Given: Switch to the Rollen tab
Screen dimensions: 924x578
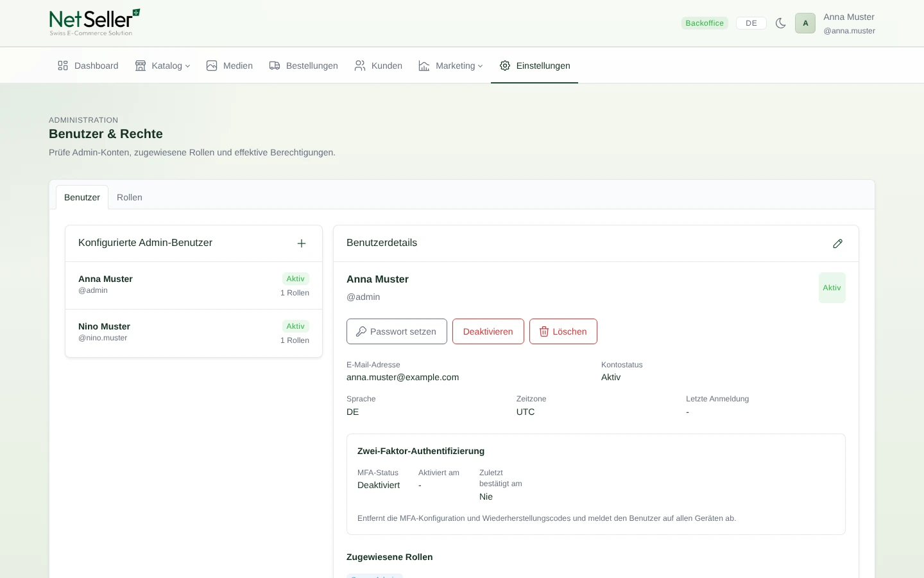Looking at the screenshot, I should [130, 197].
